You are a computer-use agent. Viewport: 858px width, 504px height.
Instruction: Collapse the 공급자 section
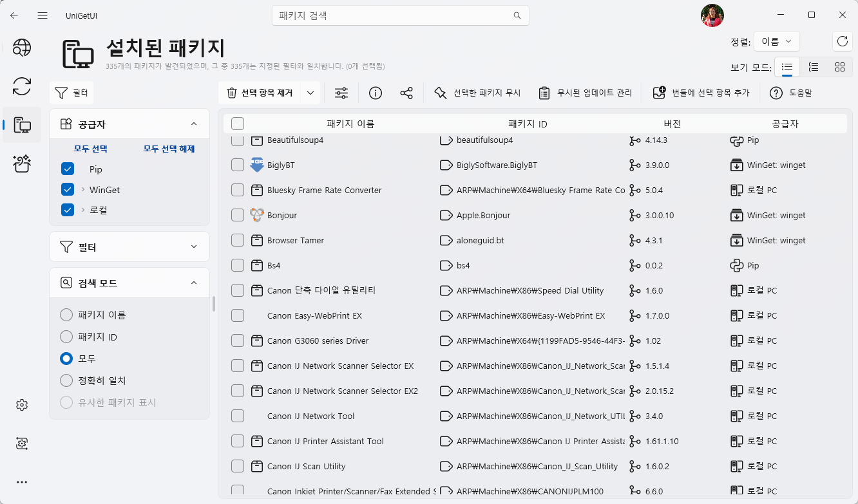point(194,124)
